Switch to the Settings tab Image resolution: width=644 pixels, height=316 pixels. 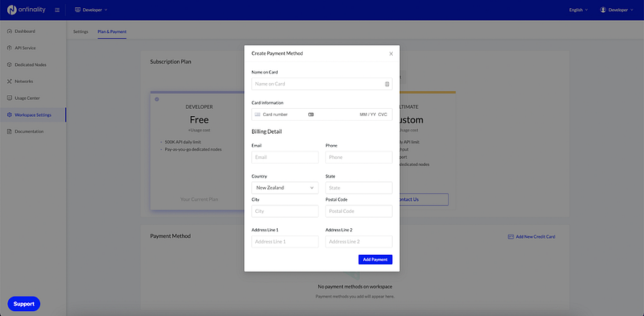[x=80, y=31]
